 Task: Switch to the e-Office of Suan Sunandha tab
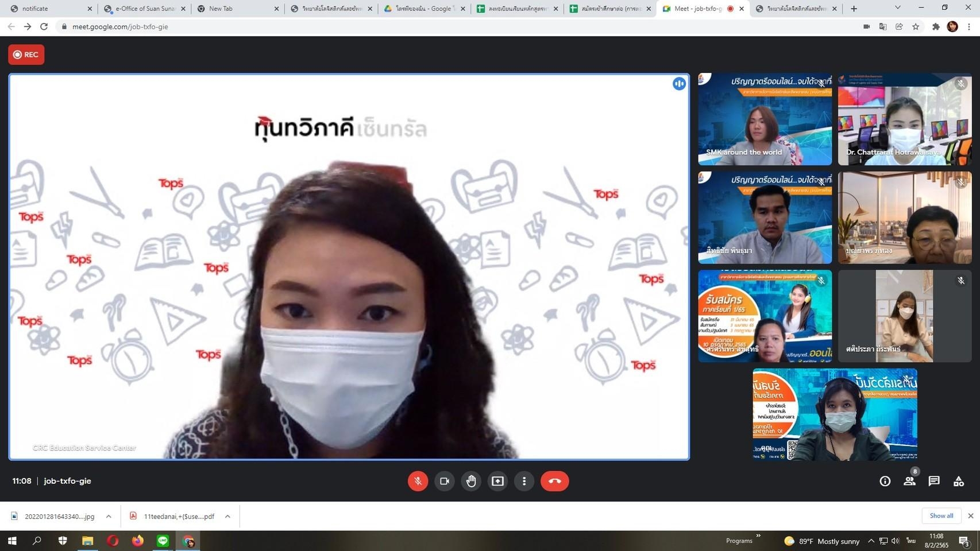[x=145, y=9]
